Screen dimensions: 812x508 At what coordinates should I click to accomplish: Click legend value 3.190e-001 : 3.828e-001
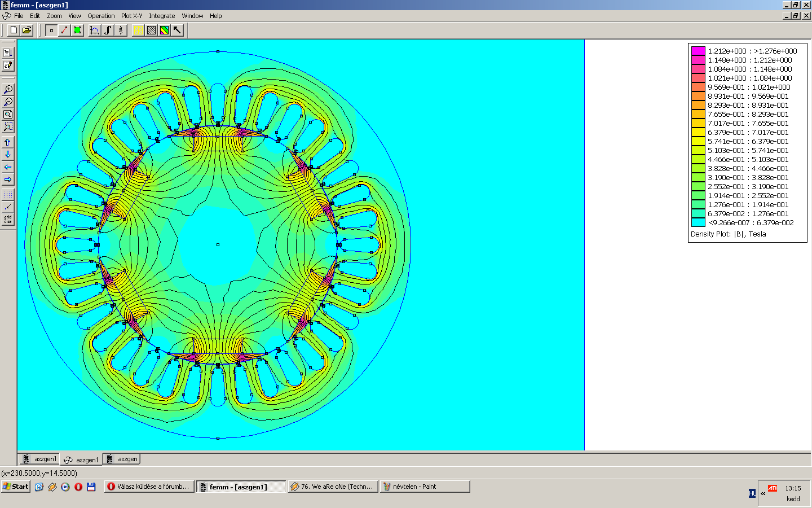pos(748,177)
